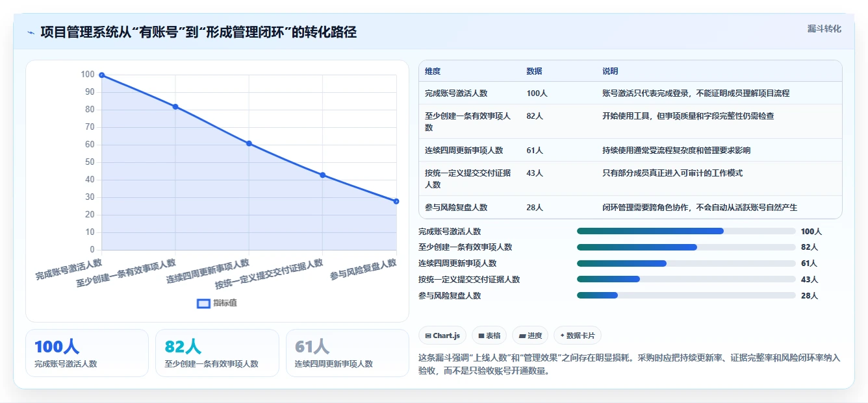Click the summary paragraph starting 这条漏斗强调
This screenshot has height=403, width=868.
pyautogui.click(x=630, y=364)
